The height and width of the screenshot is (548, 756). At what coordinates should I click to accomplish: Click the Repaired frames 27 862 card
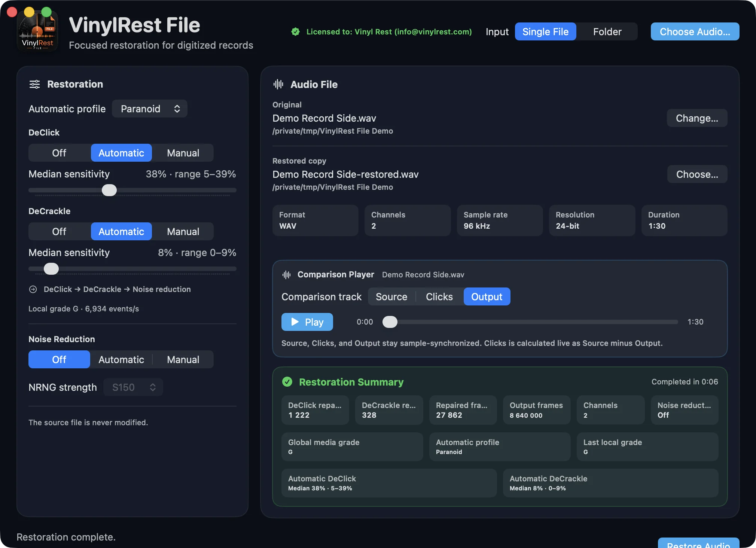tap(463, 410)
